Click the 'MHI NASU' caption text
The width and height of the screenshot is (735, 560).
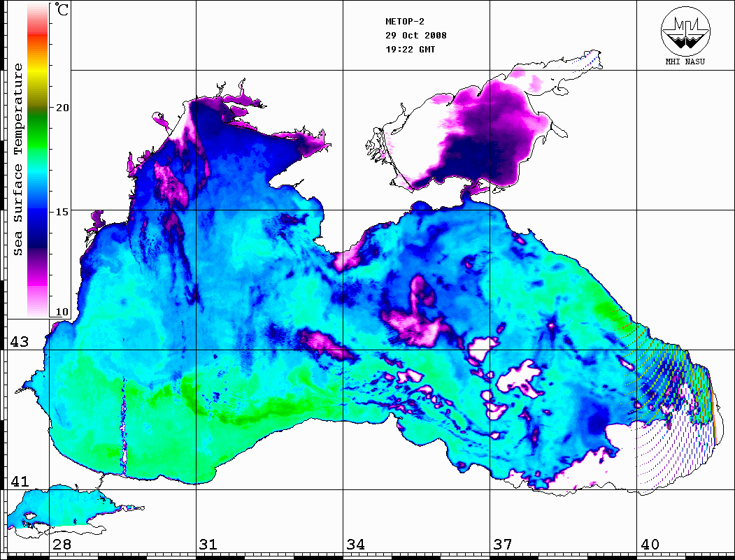tap(685, 62)
